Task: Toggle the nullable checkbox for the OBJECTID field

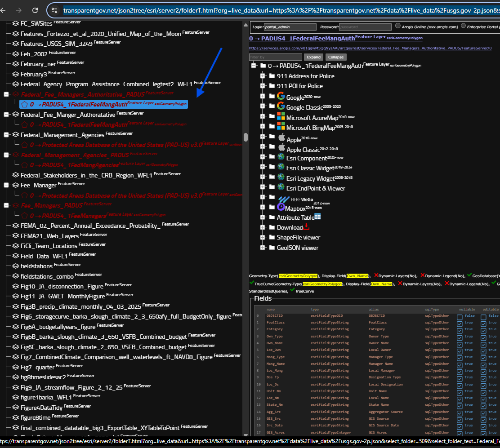Action: pyautogui.click(x=459, y=317)
